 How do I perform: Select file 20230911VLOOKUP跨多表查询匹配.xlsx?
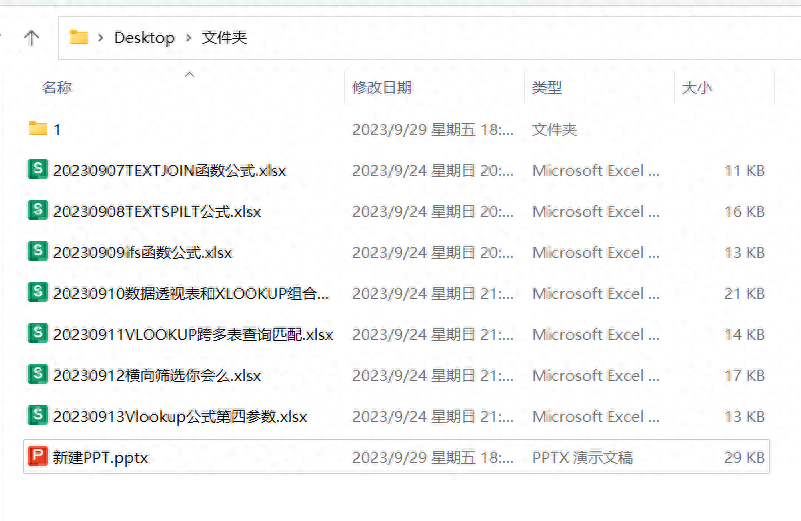[193, 334]
